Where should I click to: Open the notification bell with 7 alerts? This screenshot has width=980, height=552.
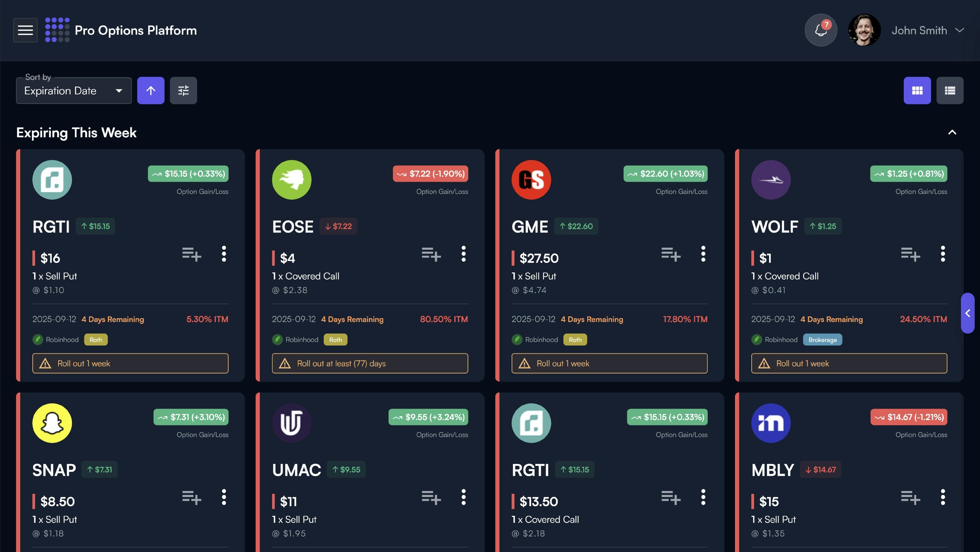[x=820, y=30]
